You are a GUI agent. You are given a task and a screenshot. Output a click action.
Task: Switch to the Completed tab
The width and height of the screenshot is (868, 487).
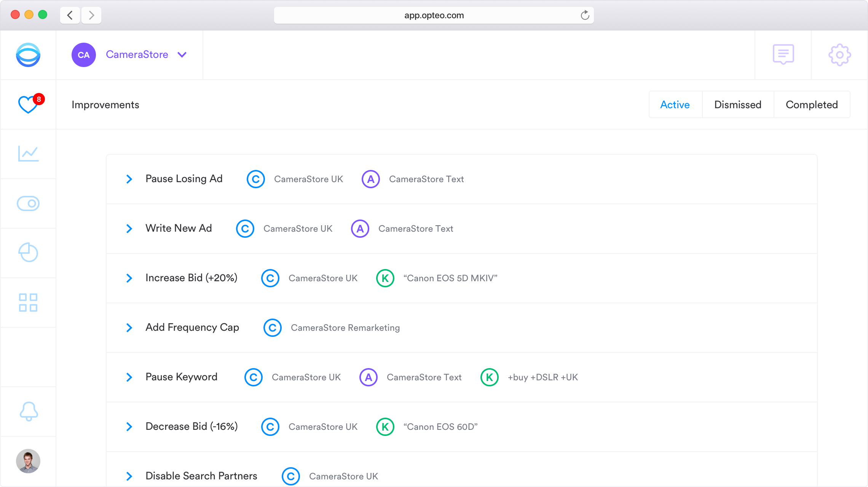tap(812, 104)
